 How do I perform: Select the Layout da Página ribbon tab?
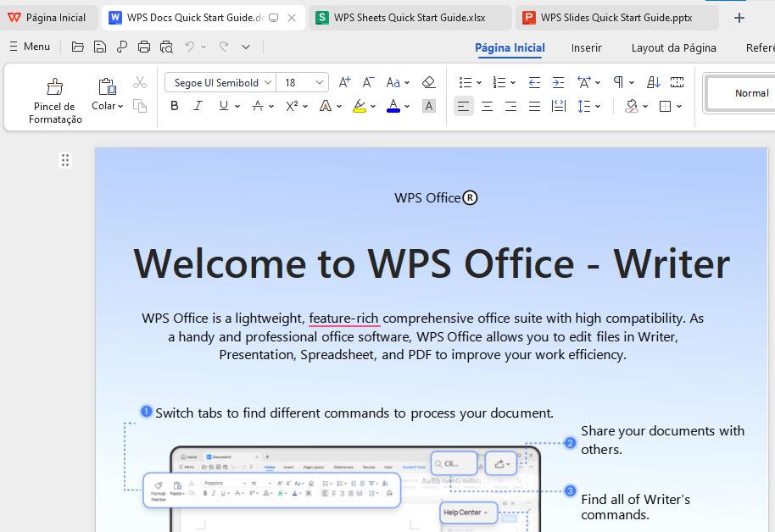tap(674, 48)
